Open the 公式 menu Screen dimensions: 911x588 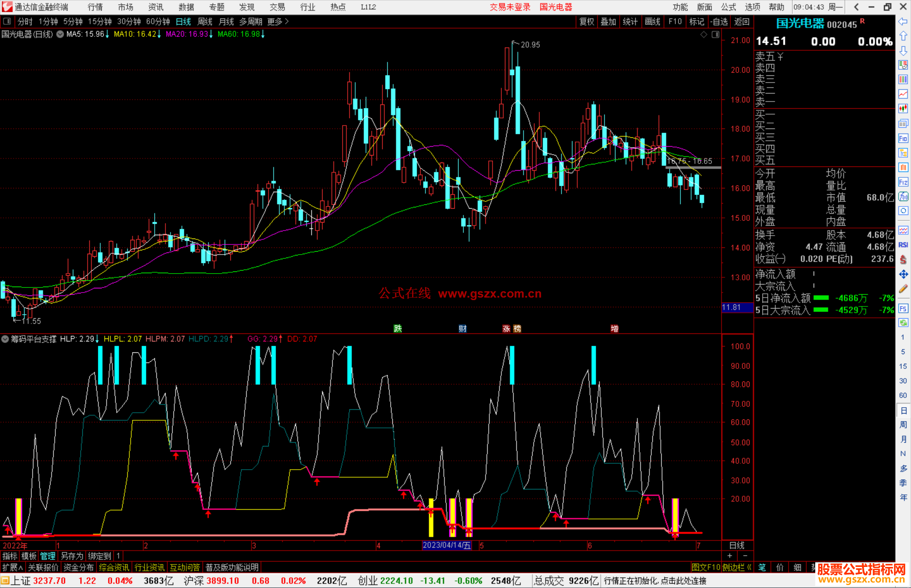pyautogui.click(x=728, y=7)
